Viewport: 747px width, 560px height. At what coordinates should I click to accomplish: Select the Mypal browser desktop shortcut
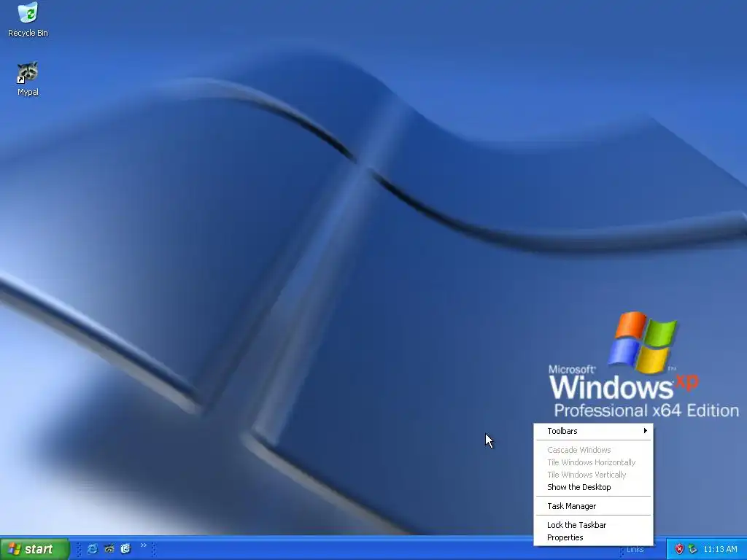[28, 79]
